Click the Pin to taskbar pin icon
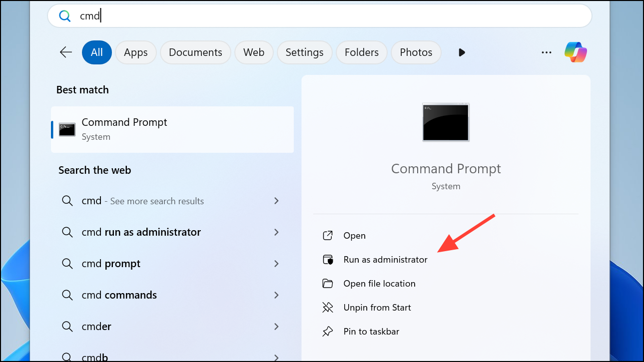 (328, 332)
